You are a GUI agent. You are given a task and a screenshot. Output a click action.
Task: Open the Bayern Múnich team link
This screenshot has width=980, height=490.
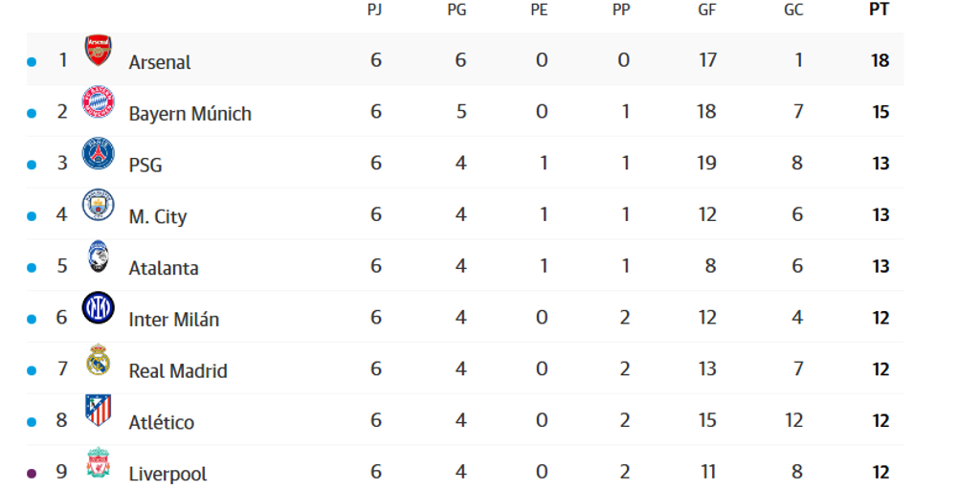coord(189,114)
